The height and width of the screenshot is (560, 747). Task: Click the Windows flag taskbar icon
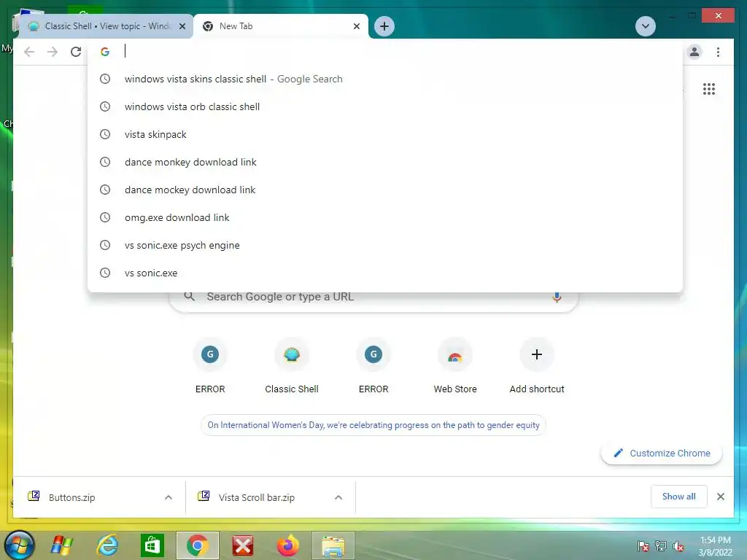click(62, 545)
